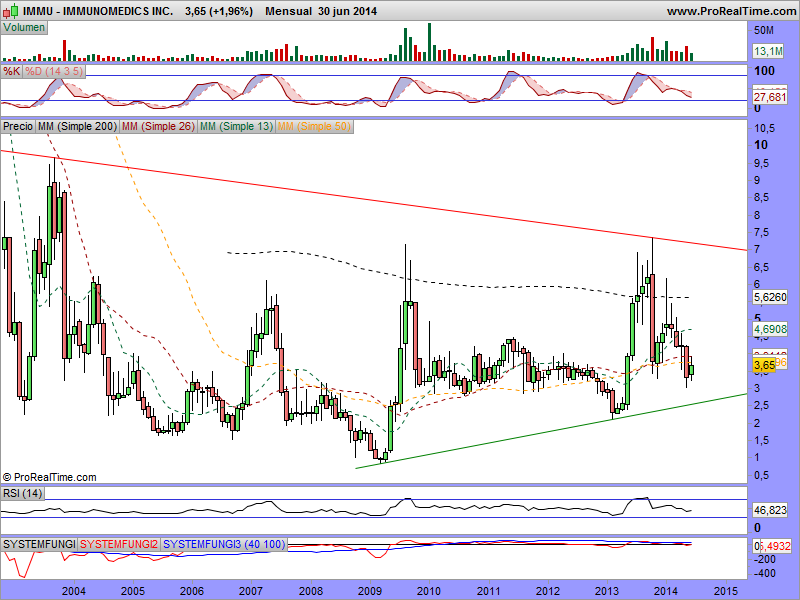
Task: Click the %K stochastic label
Action: pos(11,71)
